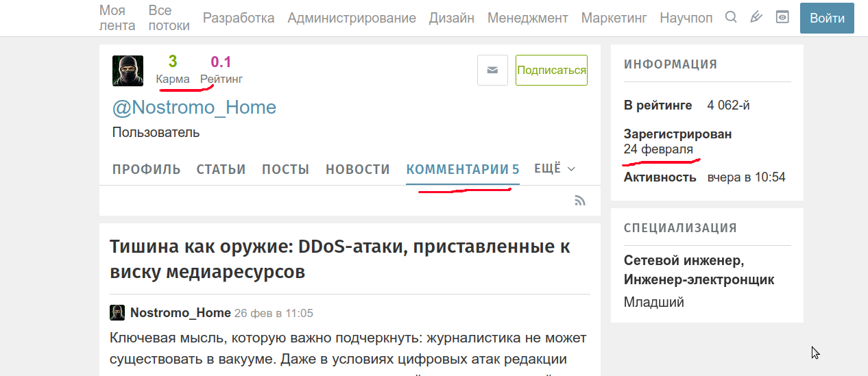Click the ИНФОРМАЦИЯ section heading
Image resolution: width=868 pixels, height=376 pixels.
click(x=671, y=65)
